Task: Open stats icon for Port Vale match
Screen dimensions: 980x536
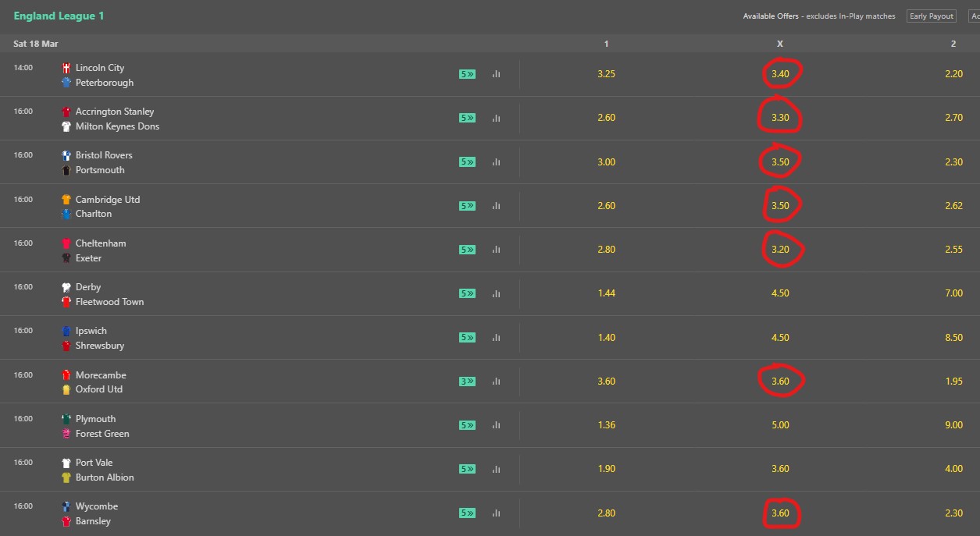Action: point(496,469)
